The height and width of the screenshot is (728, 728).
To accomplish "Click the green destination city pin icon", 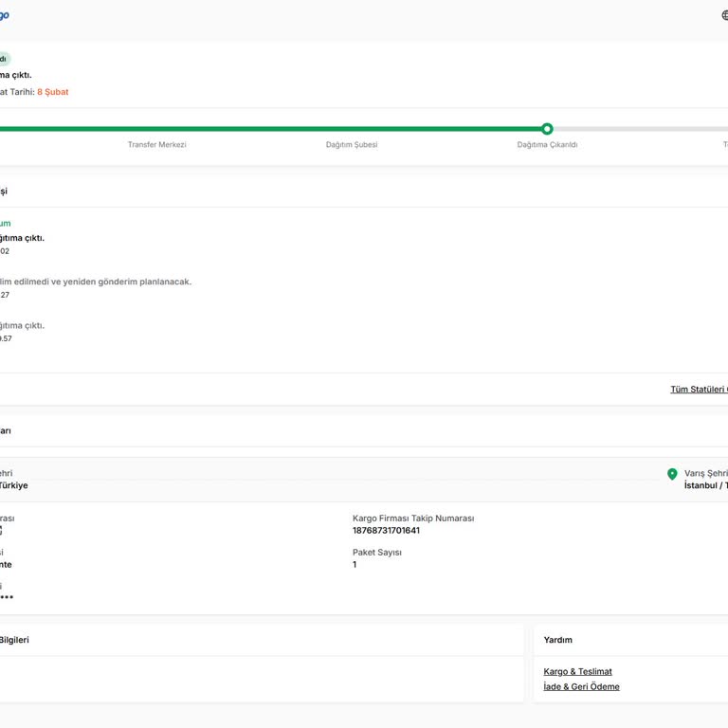I will 672,474.
